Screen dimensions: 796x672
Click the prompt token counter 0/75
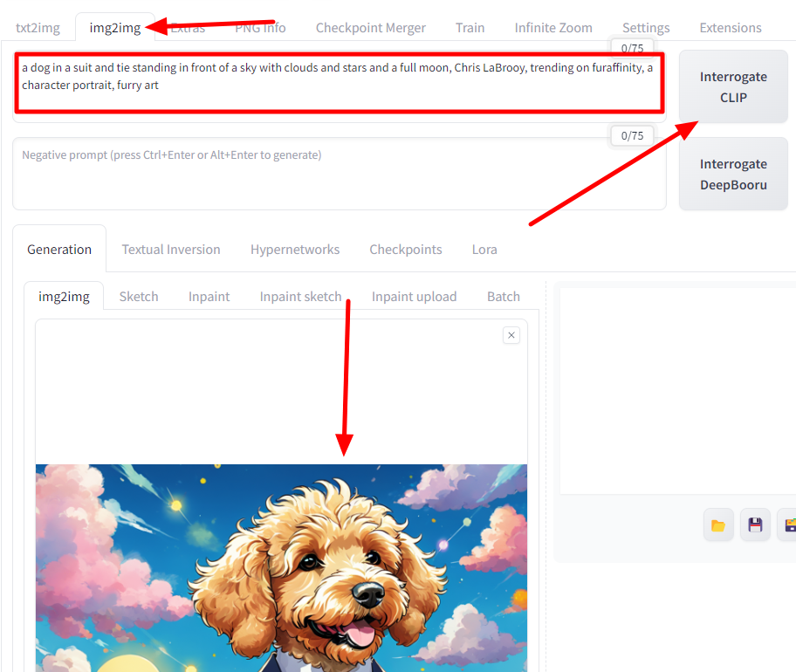[x=632, y=48]
